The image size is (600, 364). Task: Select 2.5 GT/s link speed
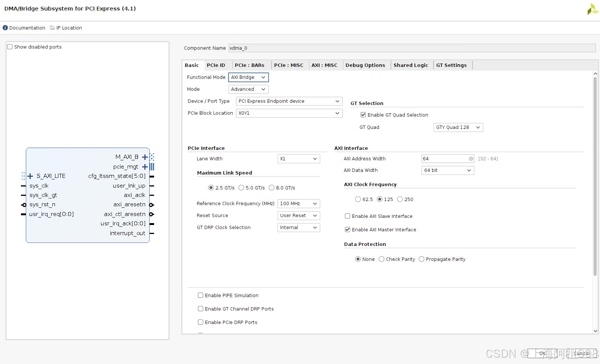[211, 188]
